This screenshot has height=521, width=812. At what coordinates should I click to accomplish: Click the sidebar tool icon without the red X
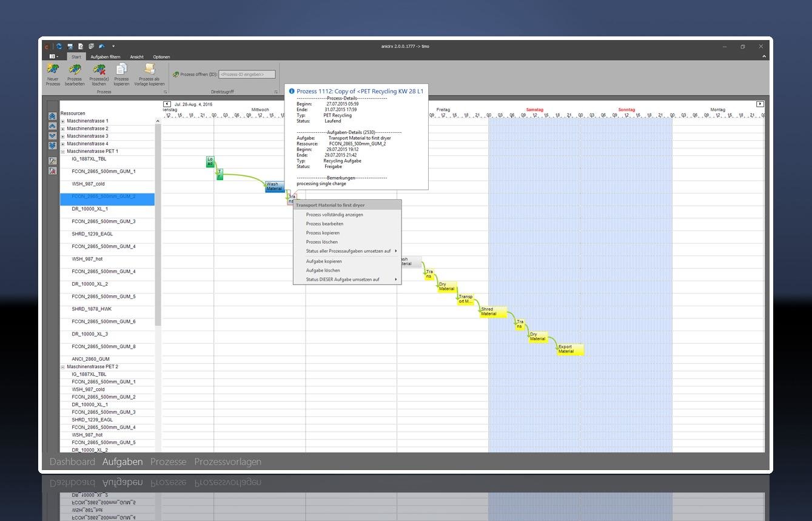pyautogui.click(x=53, y=161)
